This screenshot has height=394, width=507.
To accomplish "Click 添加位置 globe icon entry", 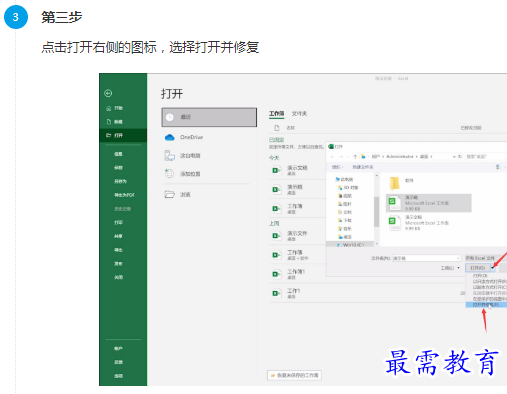I will (x=182, y=174).
